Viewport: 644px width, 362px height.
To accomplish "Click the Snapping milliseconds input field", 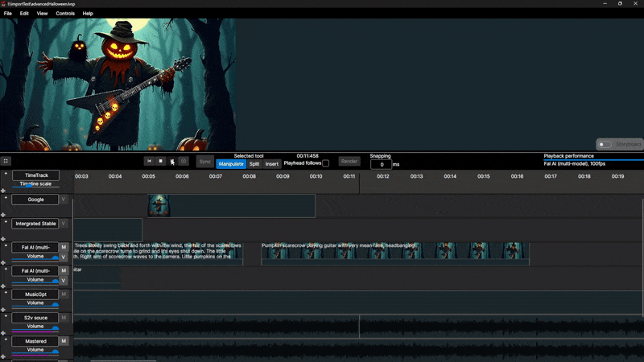I will click(381, 164).
